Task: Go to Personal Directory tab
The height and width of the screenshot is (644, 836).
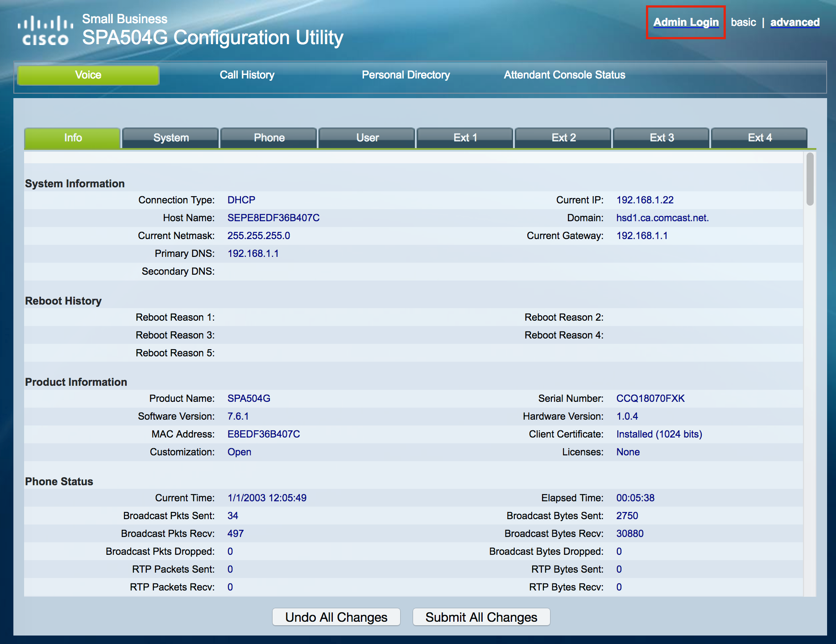Action: (406, 75)
